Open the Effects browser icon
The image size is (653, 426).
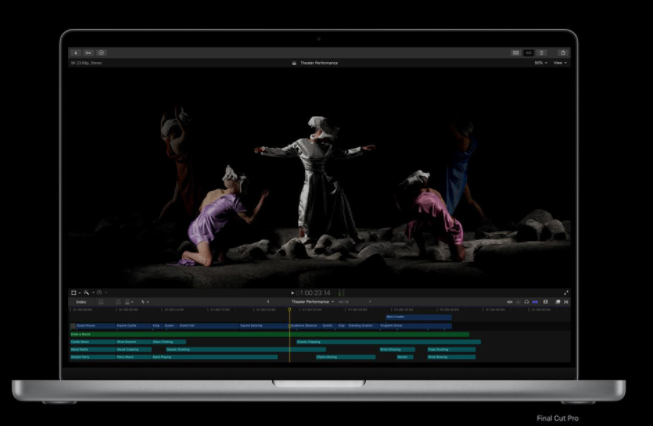(x=556, y=301)
